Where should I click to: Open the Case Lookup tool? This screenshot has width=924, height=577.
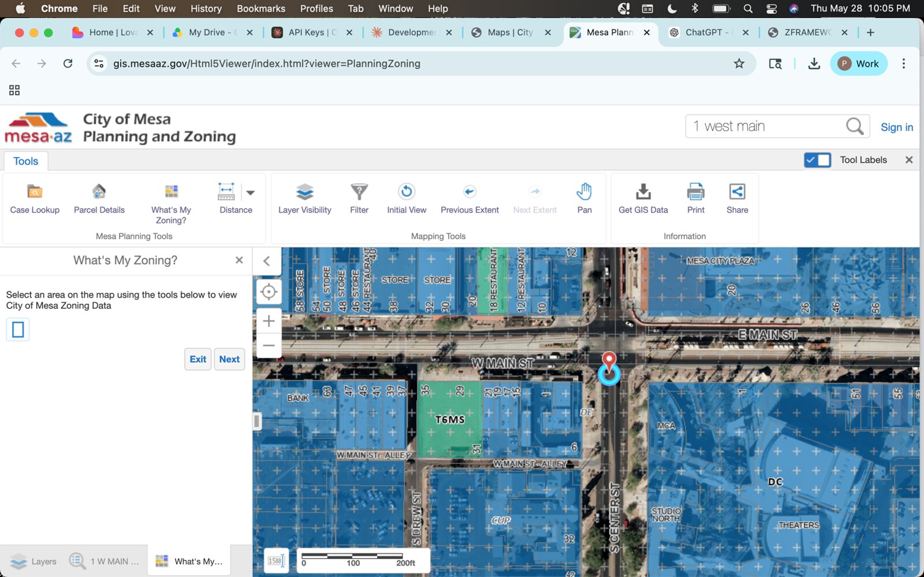pos(35,198)
